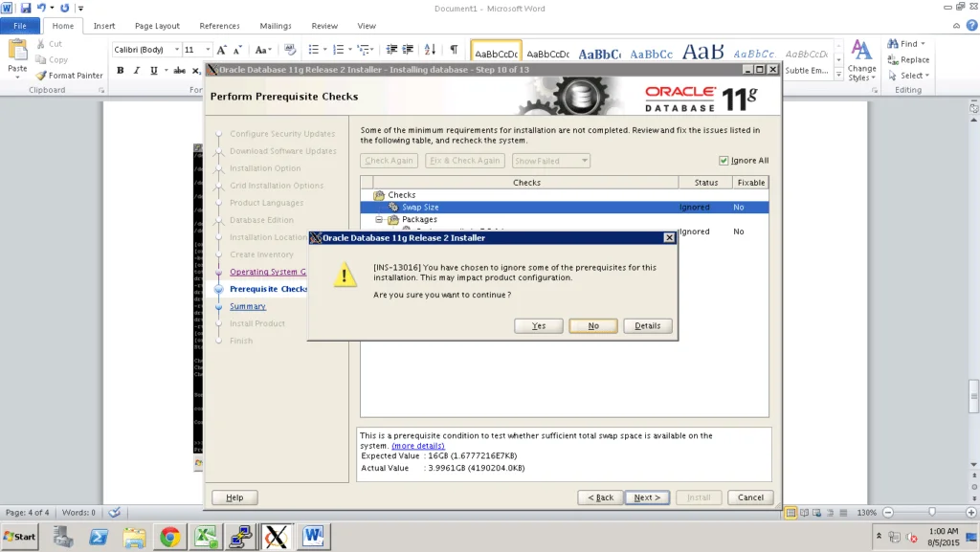Switch to the Insert tab

coord(103,26)
